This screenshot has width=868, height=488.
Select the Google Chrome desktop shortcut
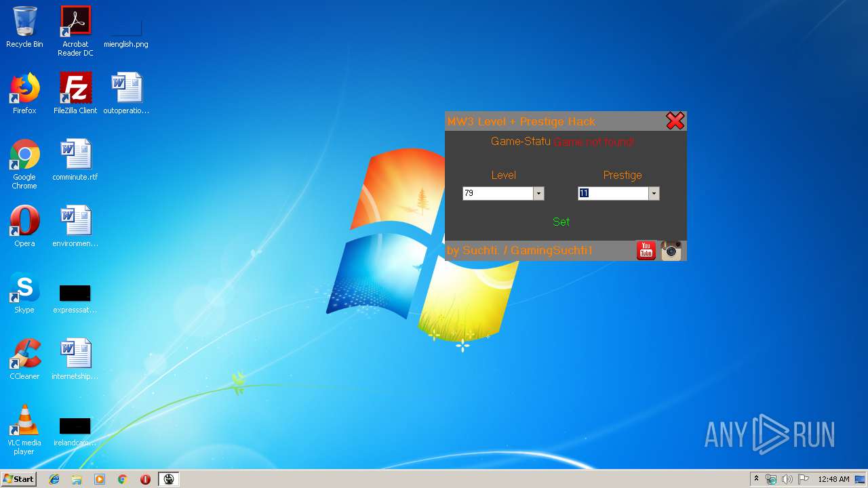(24, 164)
